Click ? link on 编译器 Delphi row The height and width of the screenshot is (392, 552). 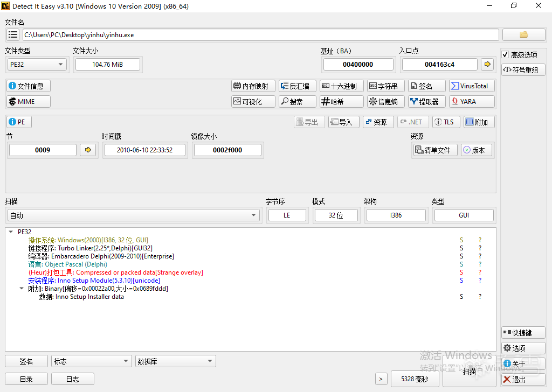pyautogui.click(x=480, y=256)
